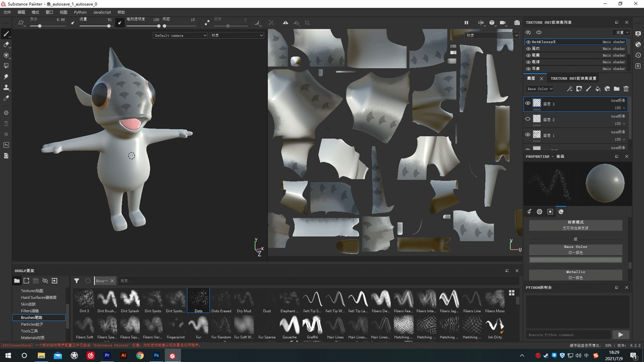Select the Eraser tool

6,45
